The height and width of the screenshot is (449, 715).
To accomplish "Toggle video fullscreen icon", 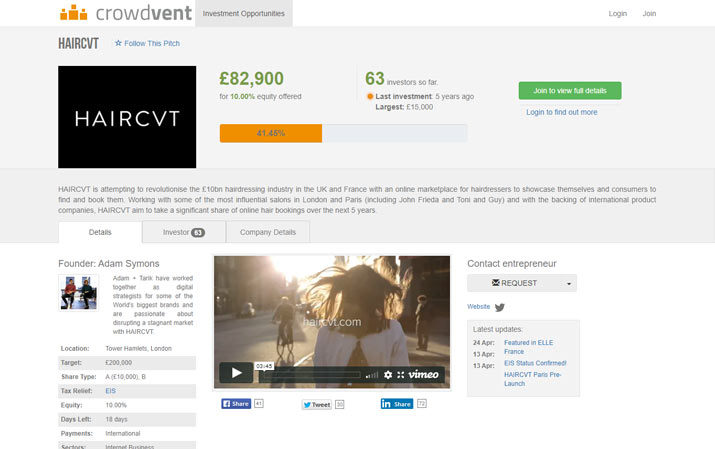I will 400,375.
